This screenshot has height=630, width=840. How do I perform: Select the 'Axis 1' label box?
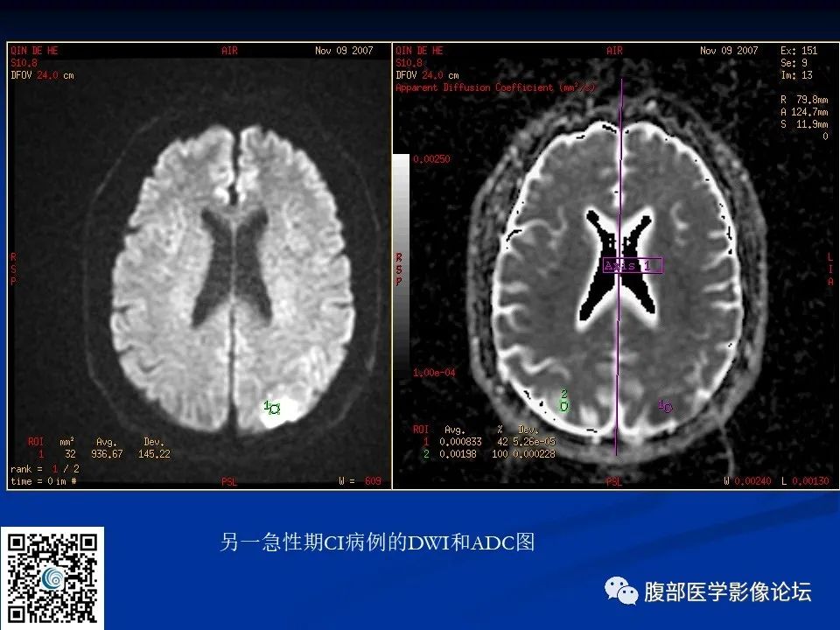pos(632,265)
